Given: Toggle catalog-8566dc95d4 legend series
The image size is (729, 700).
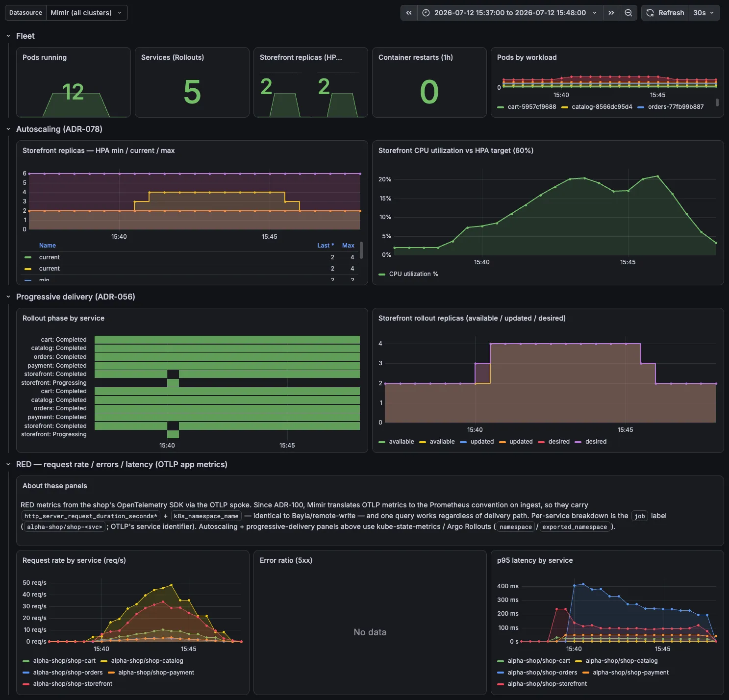Looking at the screenshot, I should 602,107.
